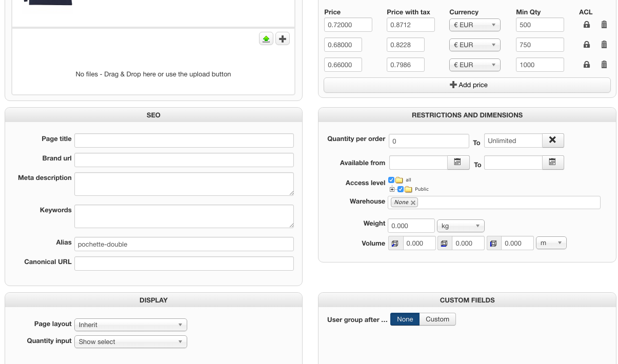Toggle the Public access level checkbox

(x=401, y=189)
